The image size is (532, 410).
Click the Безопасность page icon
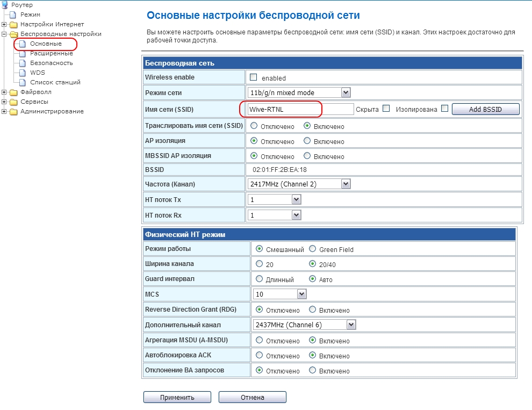[x=23, y=63]
